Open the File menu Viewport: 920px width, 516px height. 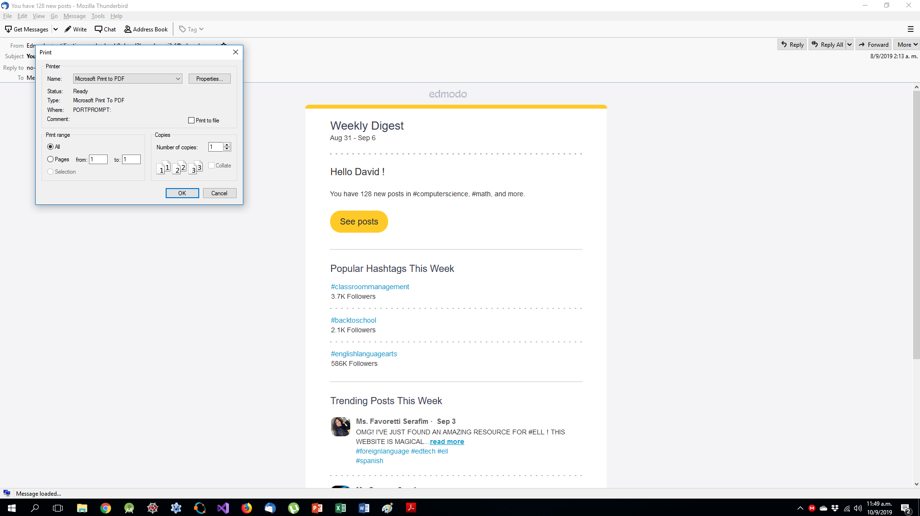pyautogui.click(x=7, y=16)
